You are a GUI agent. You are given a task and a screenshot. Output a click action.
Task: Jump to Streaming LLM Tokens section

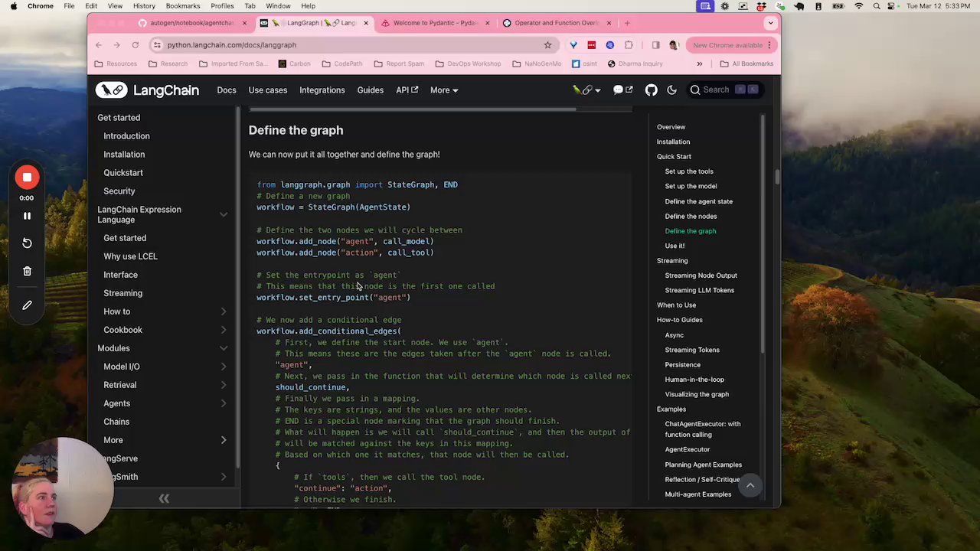pyautogui.click(x=699, y=290)
